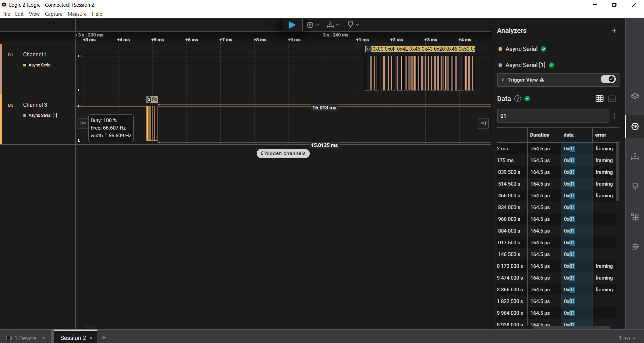The width and height of the screenshot is (644, 343).
Task: Open the Edit menu
Action: [19, 14]
